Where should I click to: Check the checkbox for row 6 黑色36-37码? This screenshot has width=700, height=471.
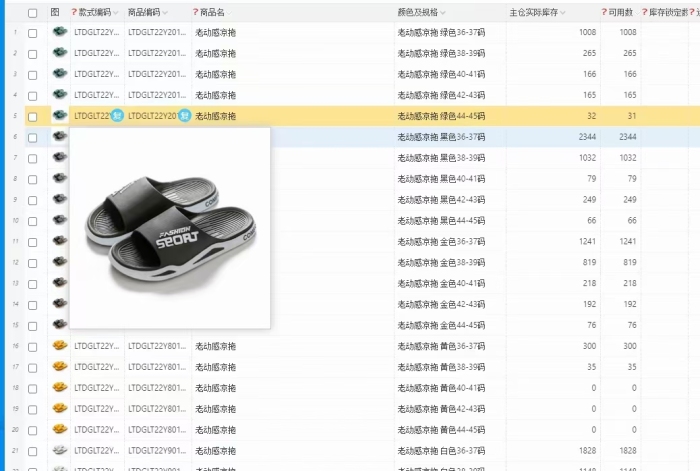tap(33, 138)
